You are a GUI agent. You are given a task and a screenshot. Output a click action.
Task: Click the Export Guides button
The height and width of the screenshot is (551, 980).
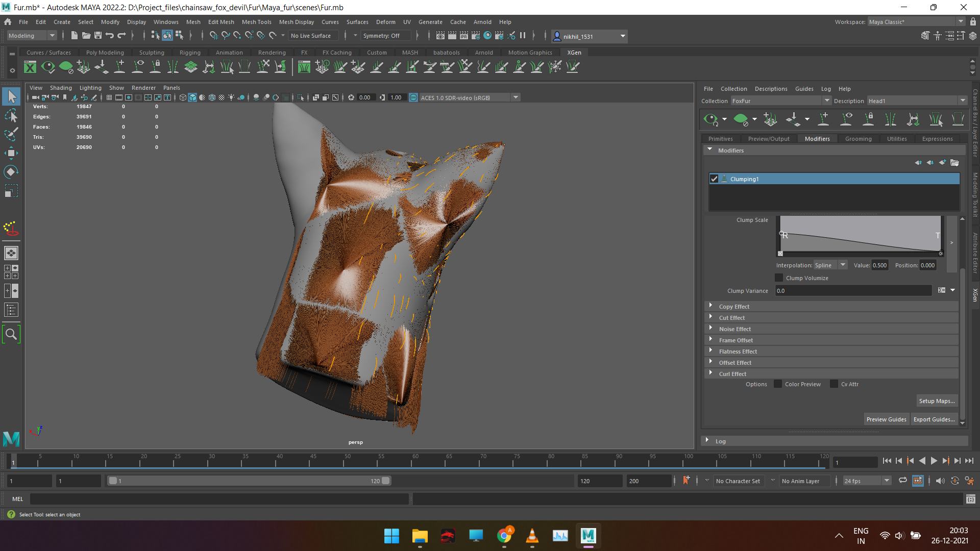click(x=934, y=419)
